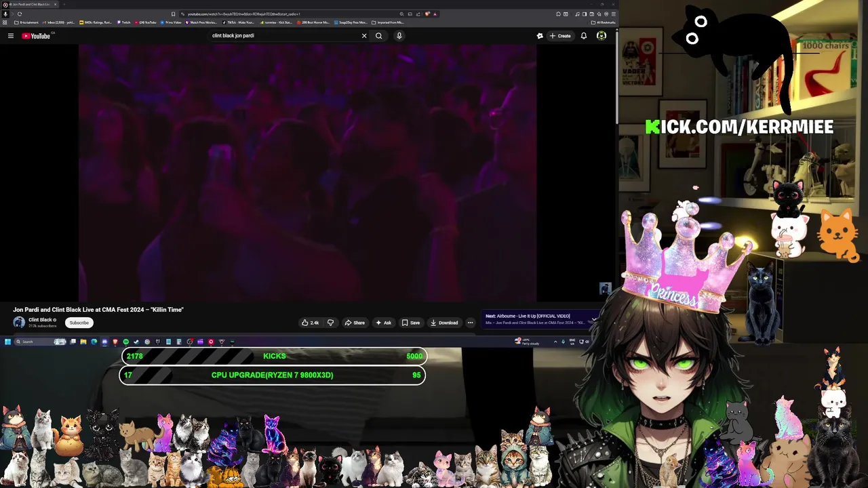Click the YouTube Create button
Viewport: 868px width, 488px height.
[560, 36]
